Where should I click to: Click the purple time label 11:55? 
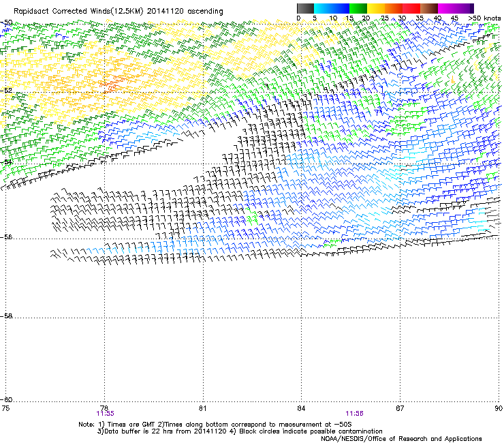(x=105, y=414)
